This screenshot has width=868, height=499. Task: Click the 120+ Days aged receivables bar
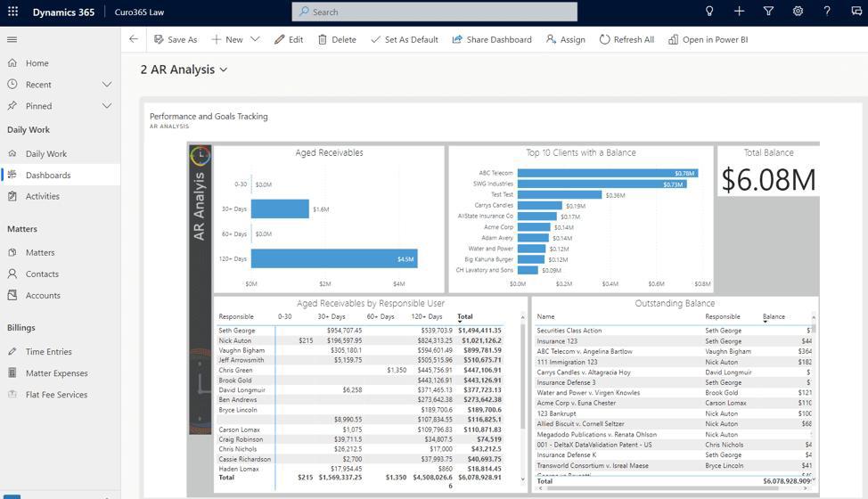tap(333, 259)
